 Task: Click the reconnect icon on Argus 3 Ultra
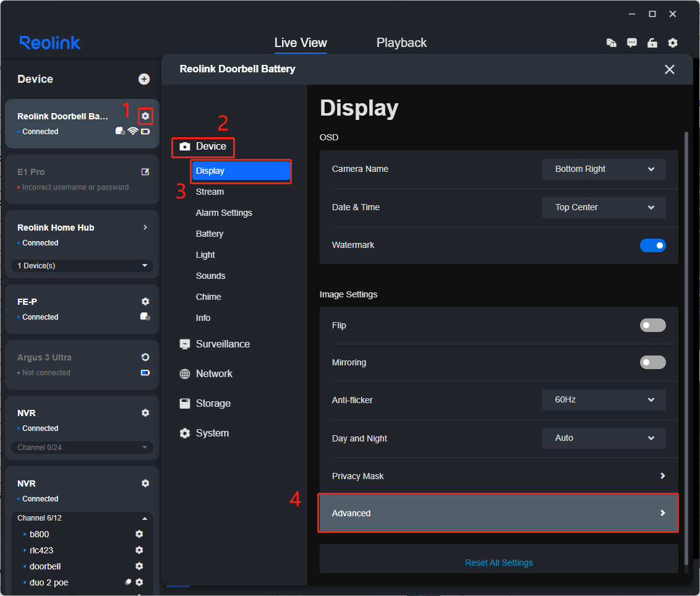145,357
